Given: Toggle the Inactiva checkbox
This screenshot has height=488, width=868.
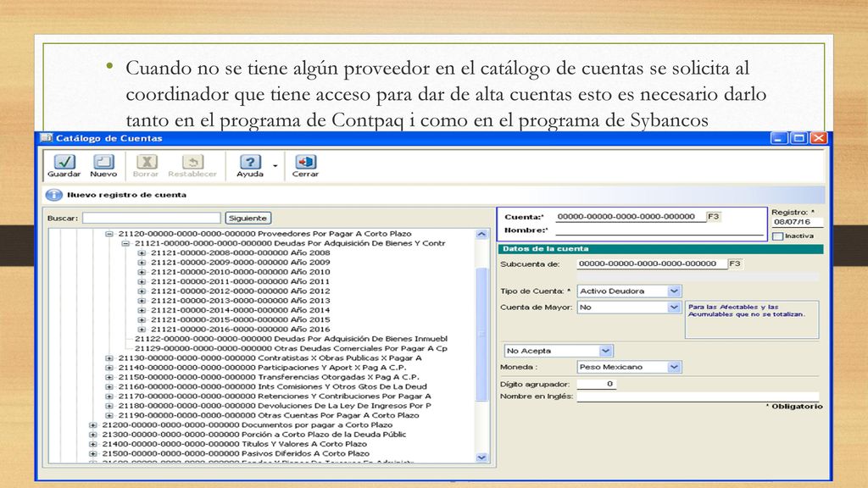Looking at the screenshot, I should click(778, 236).
